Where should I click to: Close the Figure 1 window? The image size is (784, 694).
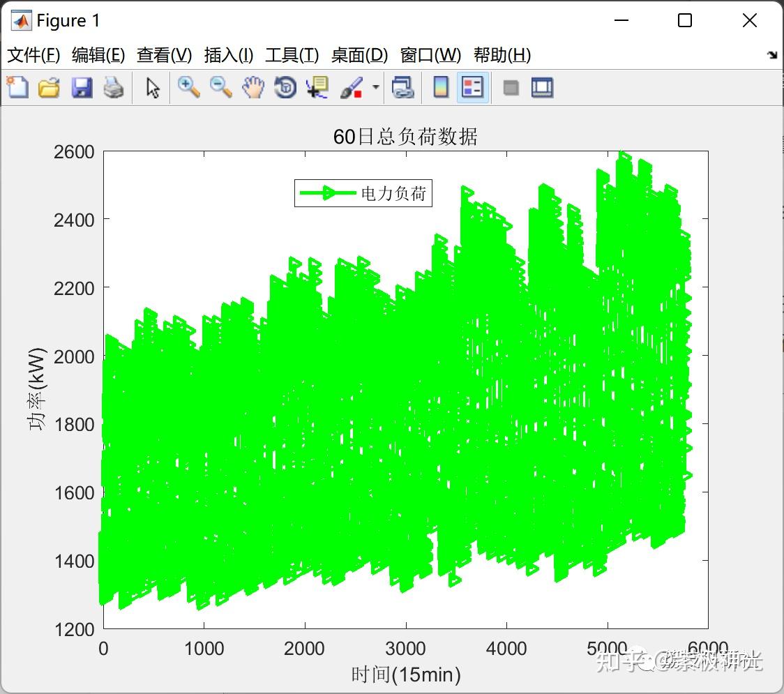(750, 20)
